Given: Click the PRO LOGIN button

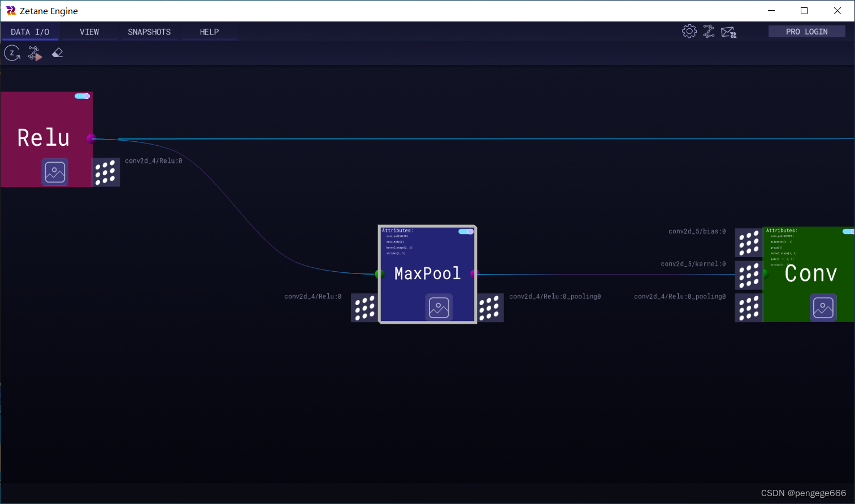Looking at the screenshot, I should [x=806, y=32].
